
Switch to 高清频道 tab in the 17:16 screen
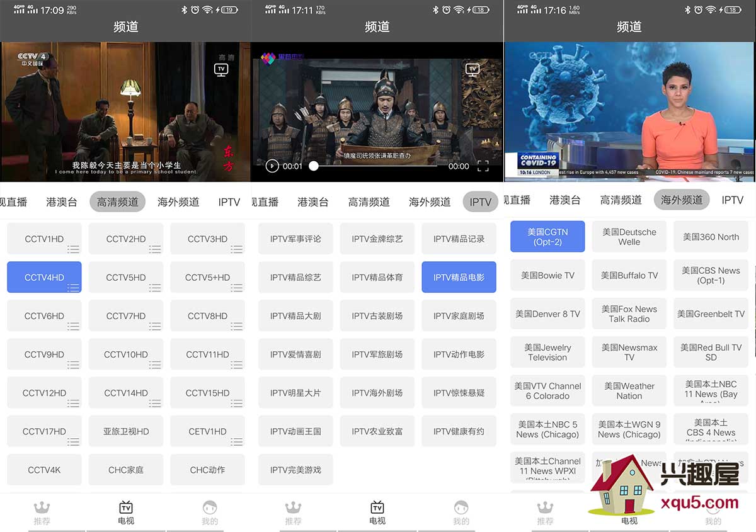tap(621, 200)
